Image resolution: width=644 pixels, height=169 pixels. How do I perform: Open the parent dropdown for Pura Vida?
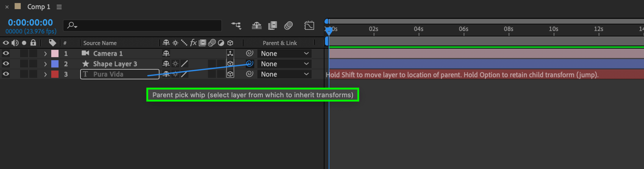point(284,74)
